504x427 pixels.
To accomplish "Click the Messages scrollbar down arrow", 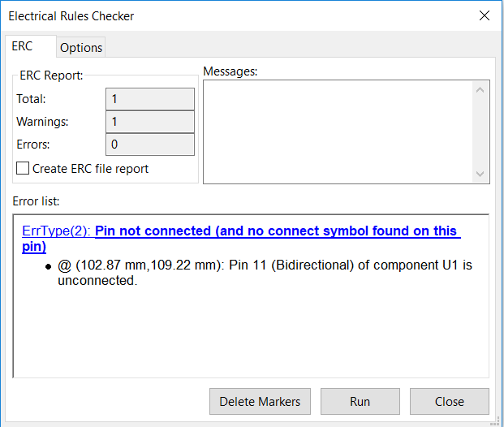I will (x=481, y=174).
